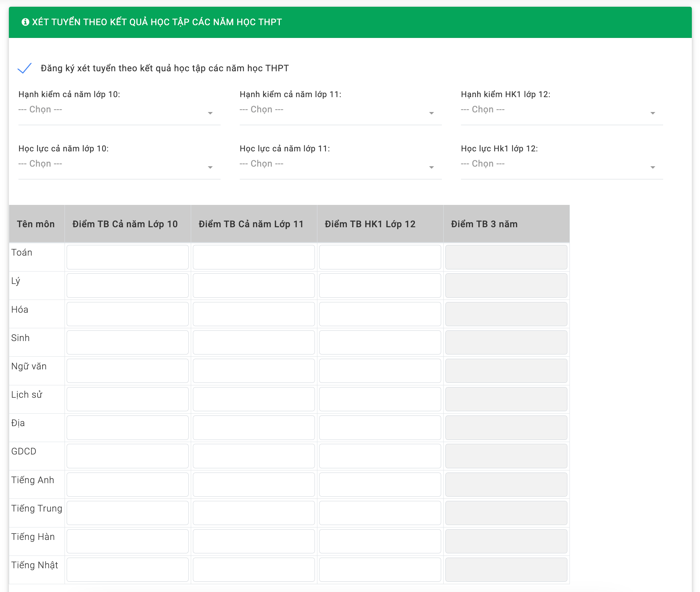
Task: Open Học lực cả năm lớp 10 dropdown
Action: click(119, 164)
